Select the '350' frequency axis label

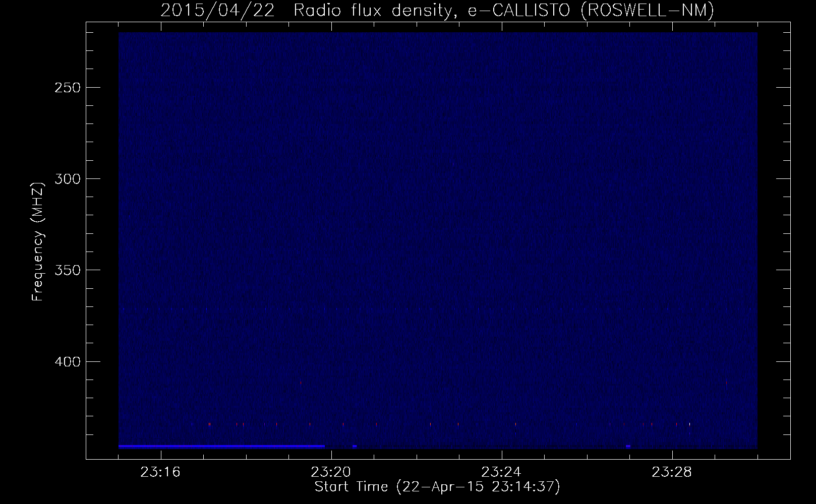67,271
